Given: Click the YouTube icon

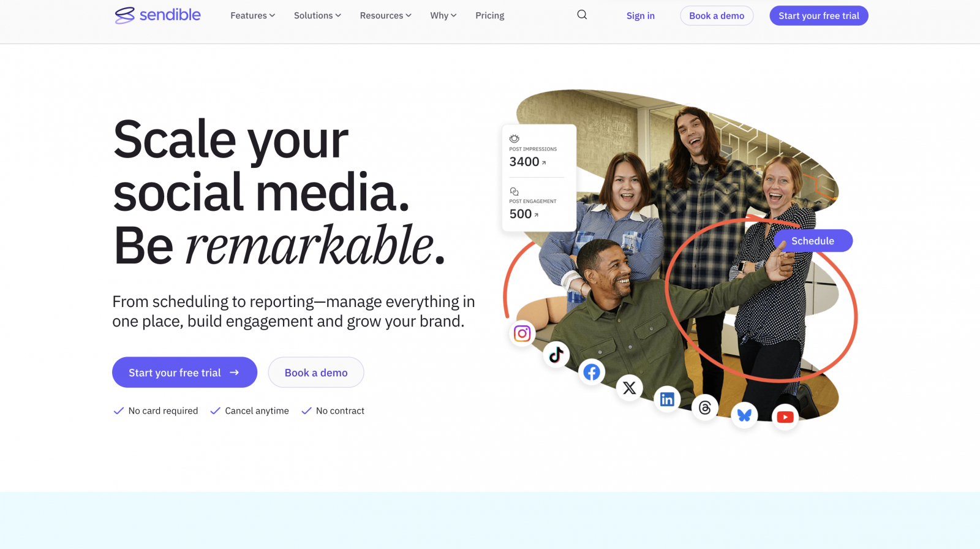Looking at the screenshot, I should (x=785, y=417).
